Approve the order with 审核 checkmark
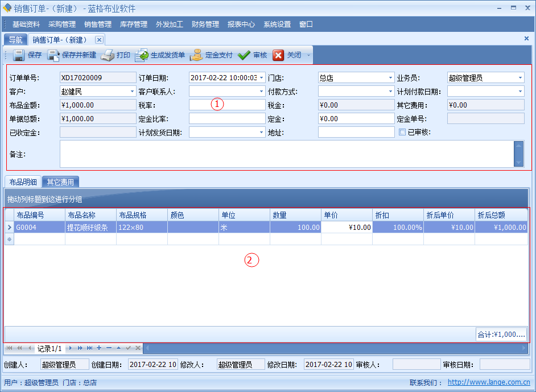Image resolution: width=536 pixels, height=392 pixels. pos(244,55)
